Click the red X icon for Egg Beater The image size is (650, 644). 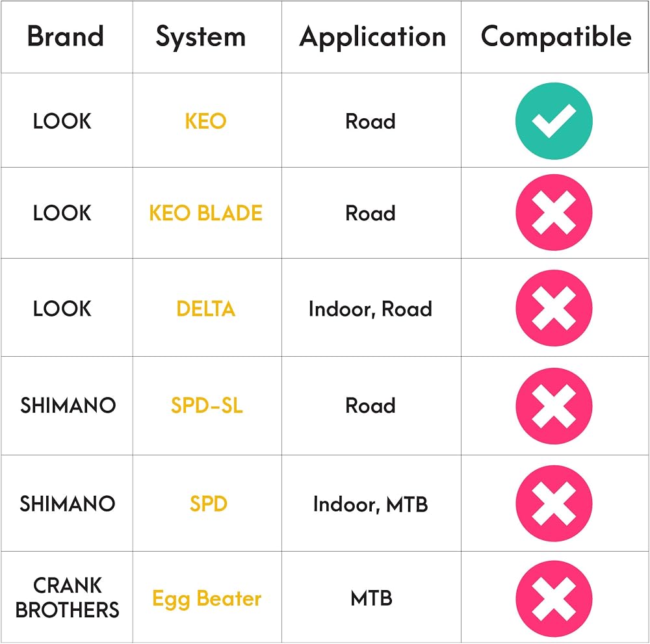point(554,599)
